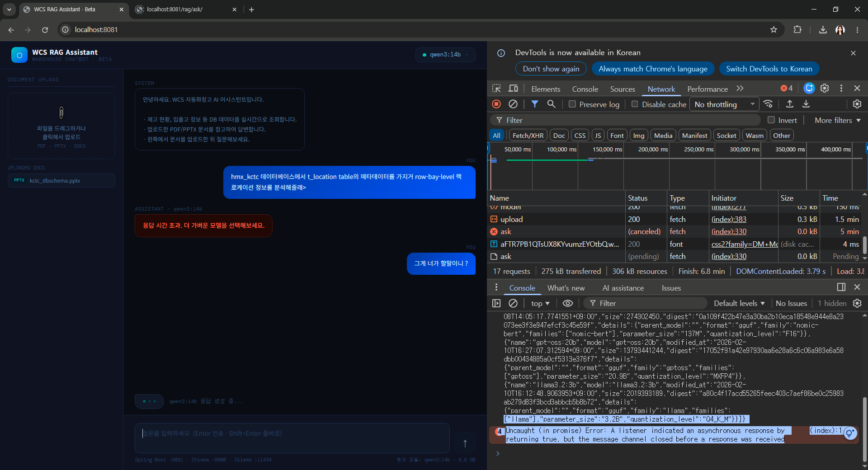Viewport: 868px width, 470px height.
Task: Open qwen3:14b model selector
Action: click(x=445, y=55)
